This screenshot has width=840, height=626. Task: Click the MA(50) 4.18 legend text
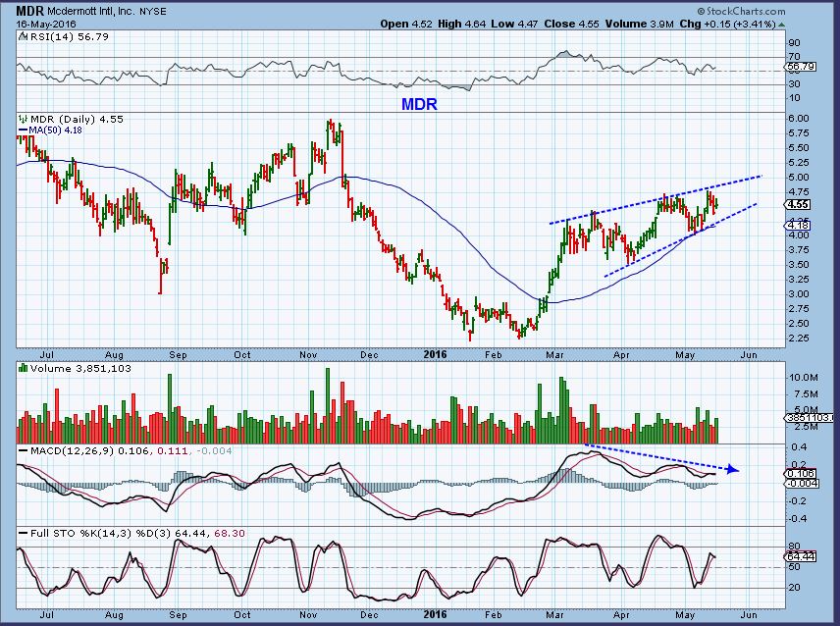point(56,130)
